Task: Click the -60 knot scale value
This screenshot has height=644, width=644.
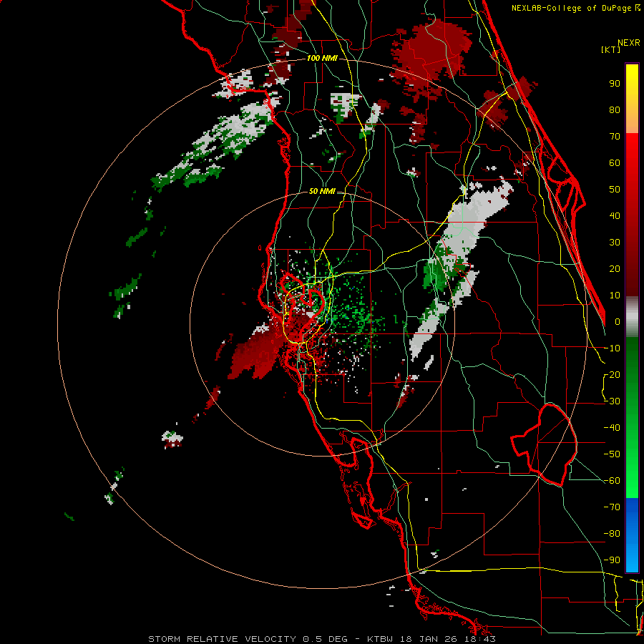Action: point(612,481)
